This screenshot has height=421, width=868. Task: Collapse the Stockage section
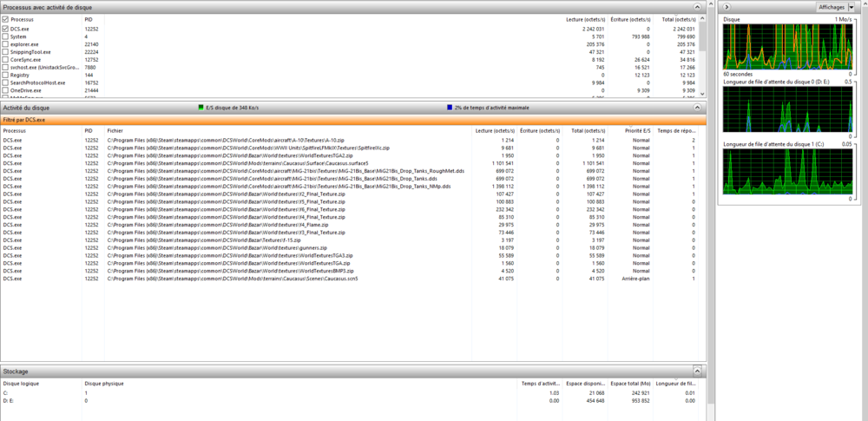coord(698,371)
